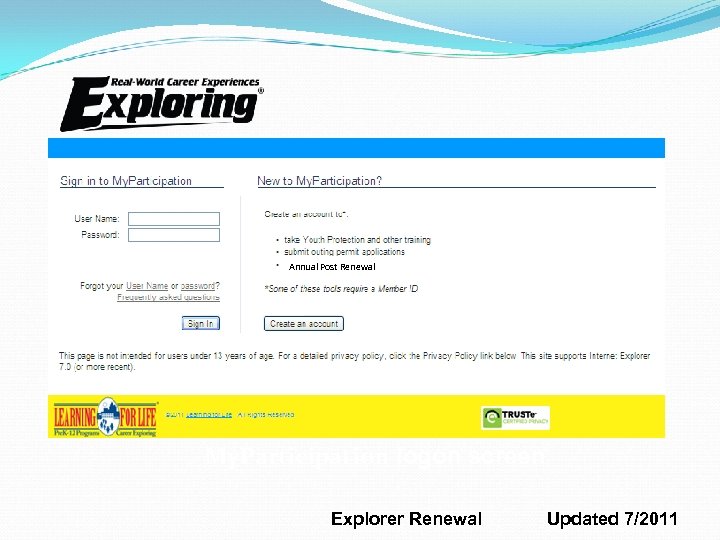Click the 'Sign in to MyParticipation' heading
Screen dimensions: 720x540
[x=126, y=181]
